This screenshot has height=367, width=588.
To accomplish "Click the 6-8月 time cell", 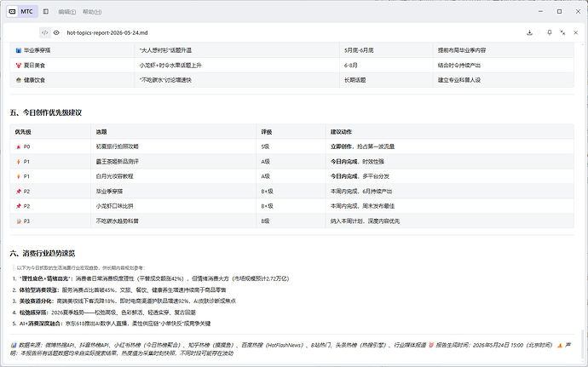I will click(x=386, y=66).
